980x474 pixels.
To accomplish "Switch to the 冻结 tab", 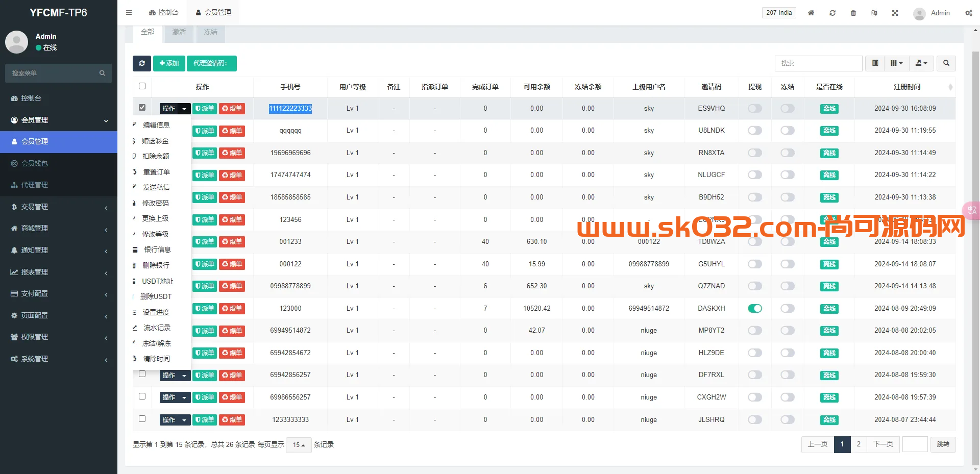I will [210, 32].
